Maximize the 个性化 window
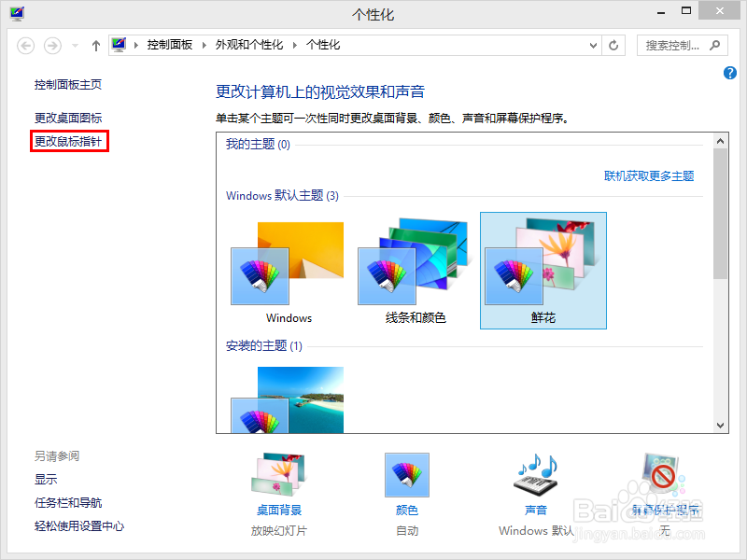Viewport: 747px width, 560px height. [x=686, y=10]
